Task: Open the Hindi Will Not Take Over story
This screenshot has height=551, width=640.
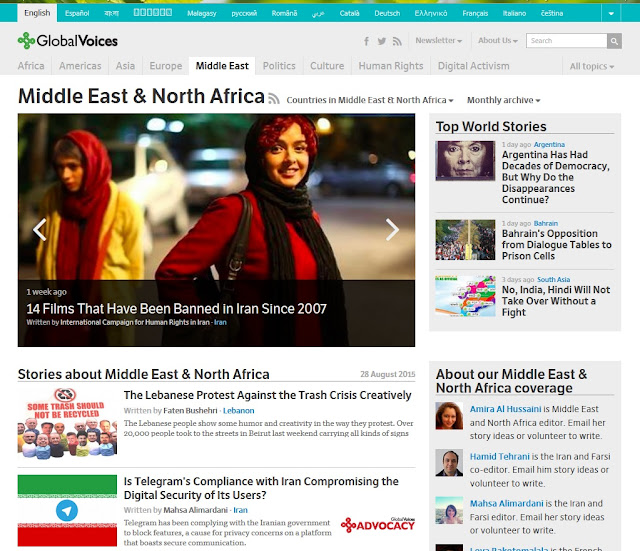Action: [556, 301]
